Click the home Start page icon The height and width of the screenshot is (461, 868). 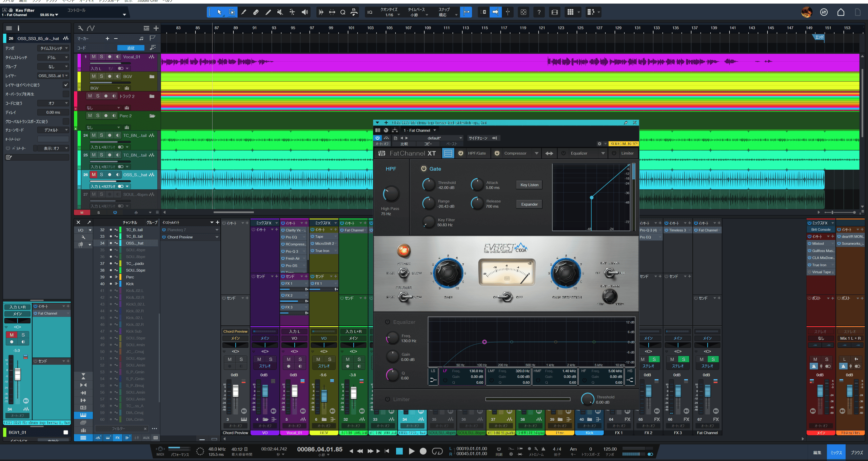[x=841, y=12]
